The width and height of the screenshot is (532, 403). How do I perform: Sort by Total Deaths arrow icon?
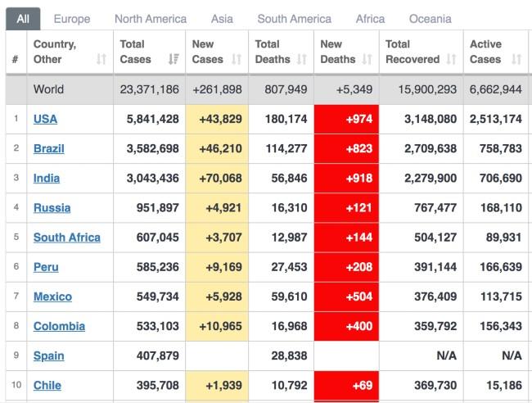(301, 59)
